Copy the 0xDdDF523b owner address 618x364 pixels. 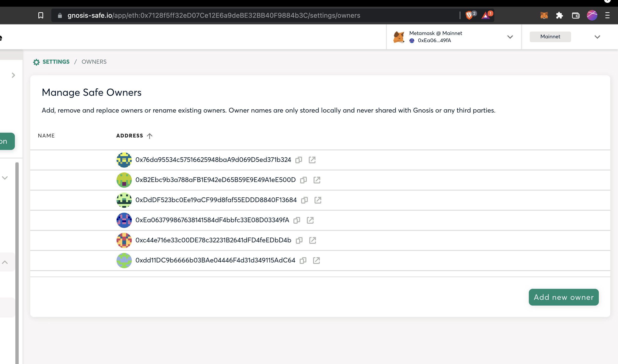click(304, 200)
